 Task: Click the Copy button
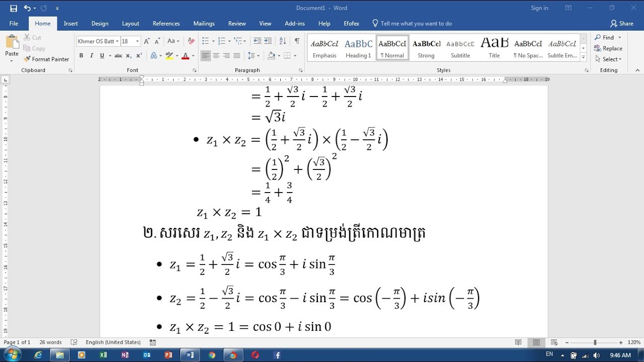coord(35,48)
